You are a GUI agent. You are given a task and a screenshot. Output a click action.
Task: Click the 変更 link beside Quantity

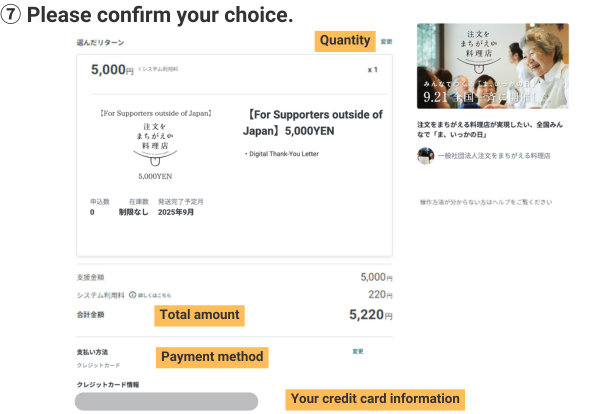point(386,42)
